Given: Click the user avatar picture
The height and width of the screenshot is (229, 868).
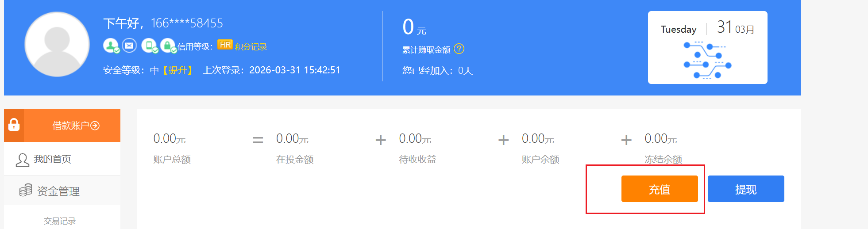Looking at the screenshot, I should click(x=57, y=44).
